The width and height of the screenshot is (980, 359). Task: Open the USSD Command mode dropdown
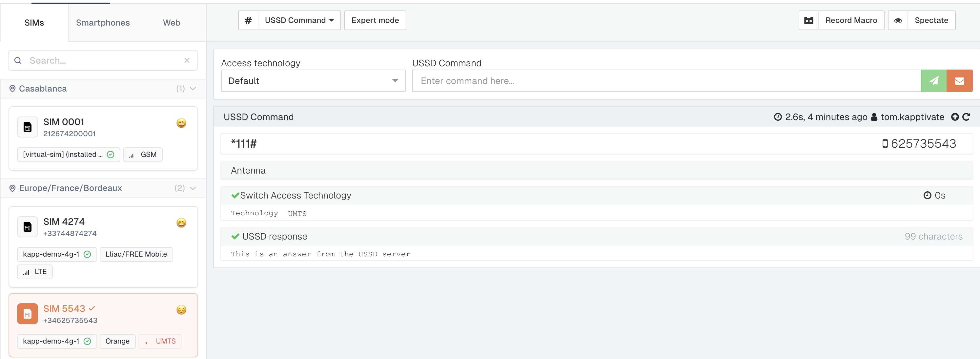point(299,20)
